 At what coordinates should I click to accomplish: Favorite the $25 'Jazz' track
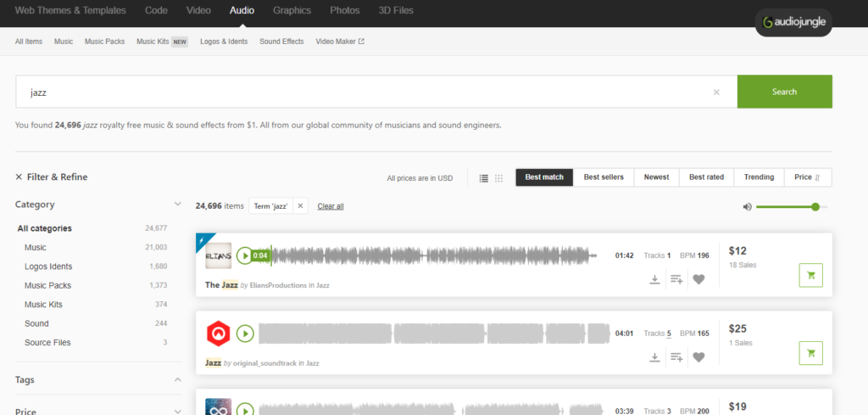click(x=698, y=356)
